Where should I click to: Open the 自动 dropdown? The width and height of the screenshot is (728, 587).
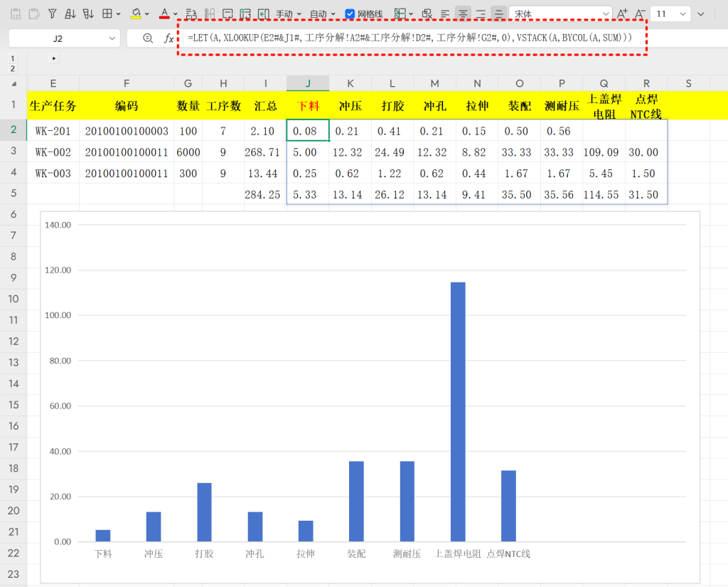click(322, 14)
